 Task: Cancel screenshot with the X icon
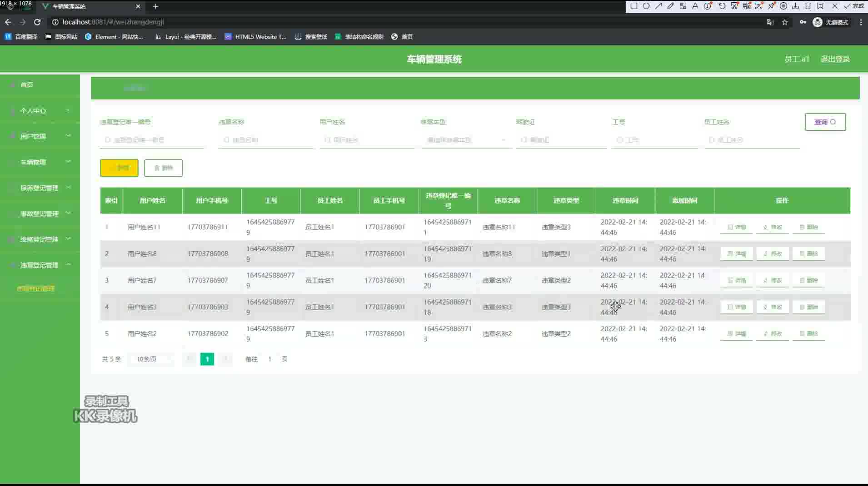835,6
